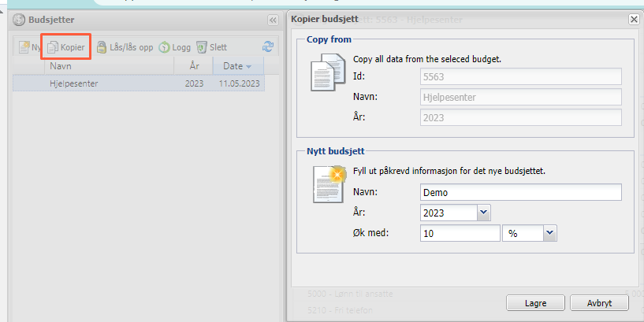This screenshot has height=322, width=644.
Task: Click the Kopier toolbar icon
Action: 54,47
